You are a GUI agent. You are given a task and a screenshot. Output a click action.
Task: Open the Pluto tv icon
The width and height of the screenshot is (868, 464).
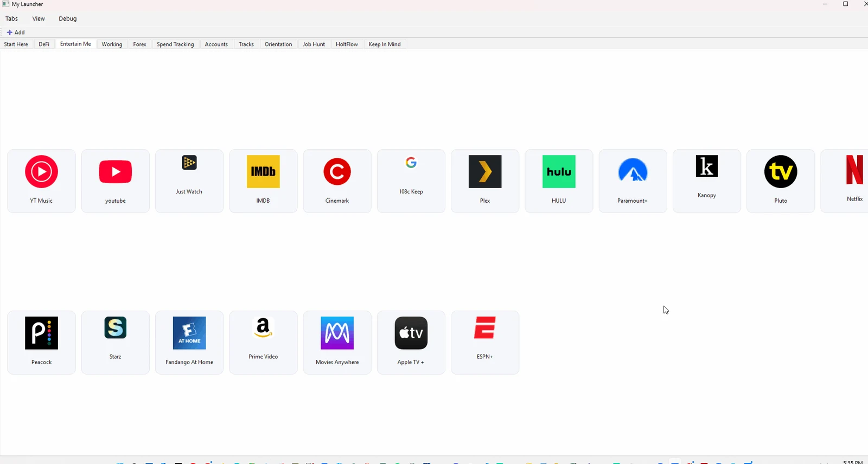click(x=781, y=181)
